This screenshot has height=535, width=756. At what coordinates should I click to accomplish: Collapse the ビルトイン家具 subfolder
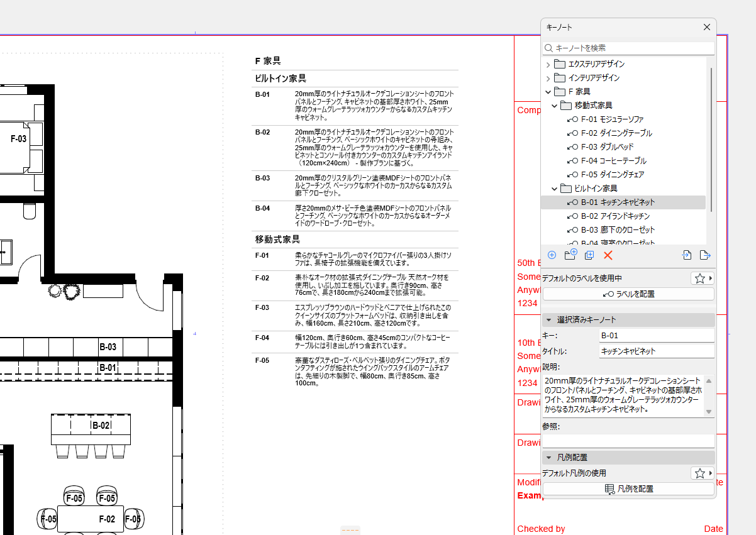coord(554,189)
